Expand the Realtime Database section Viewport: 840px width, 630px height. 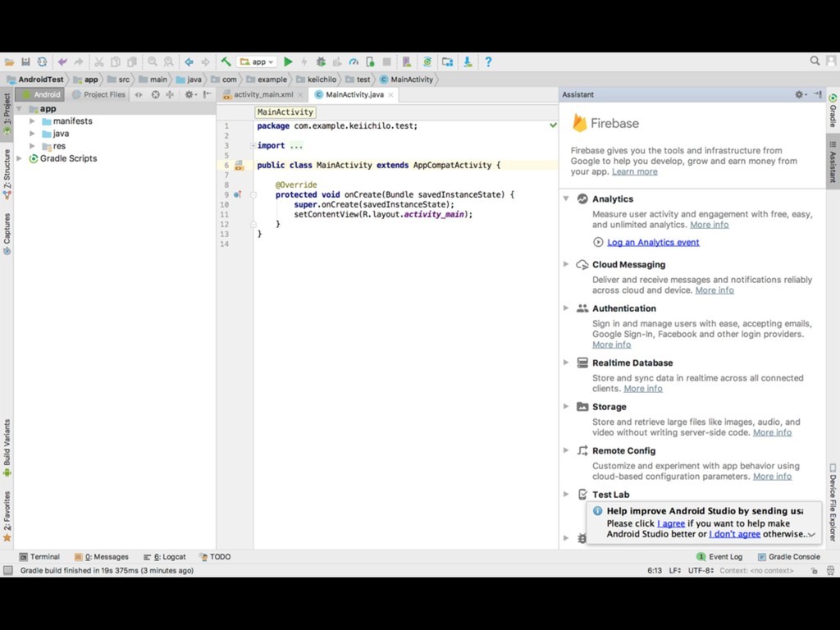click(566, 363)
